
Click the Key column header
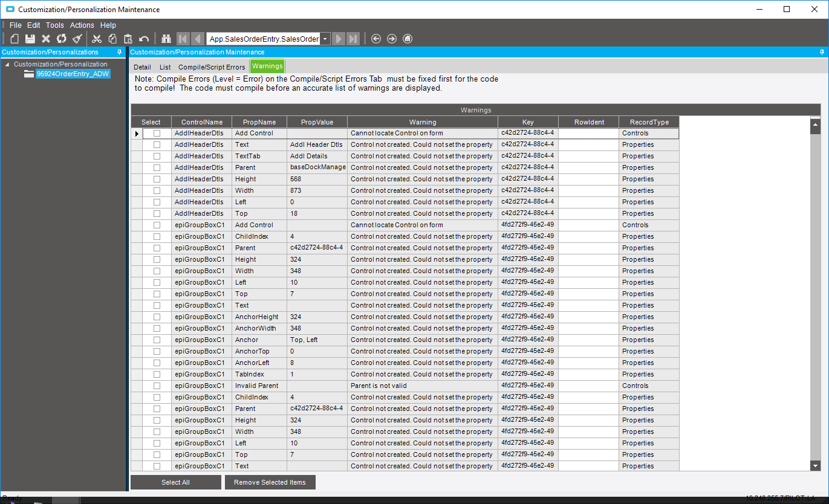tap(528, 122)
